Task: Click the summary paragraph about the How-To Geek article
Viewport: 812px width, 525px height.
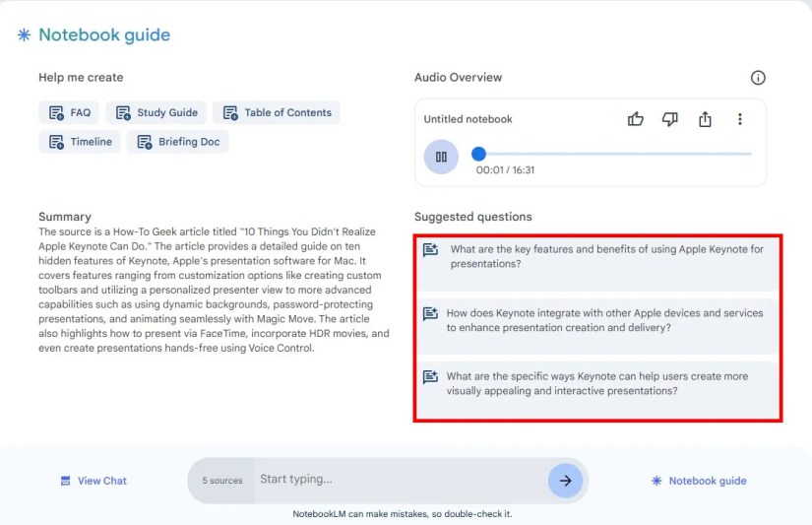Action: coord(214,290)
